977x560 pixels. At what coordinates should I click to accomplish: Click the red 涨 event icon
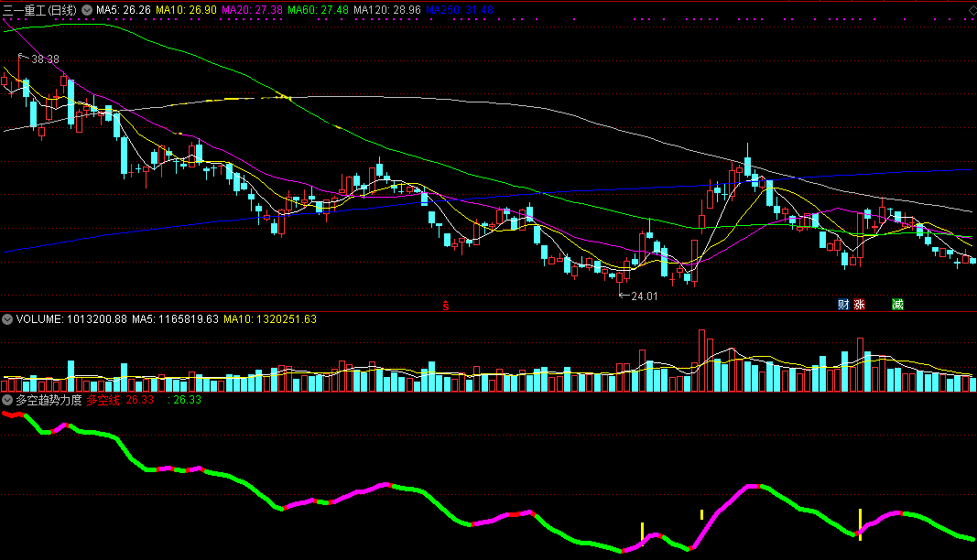[x=859, y=305]
